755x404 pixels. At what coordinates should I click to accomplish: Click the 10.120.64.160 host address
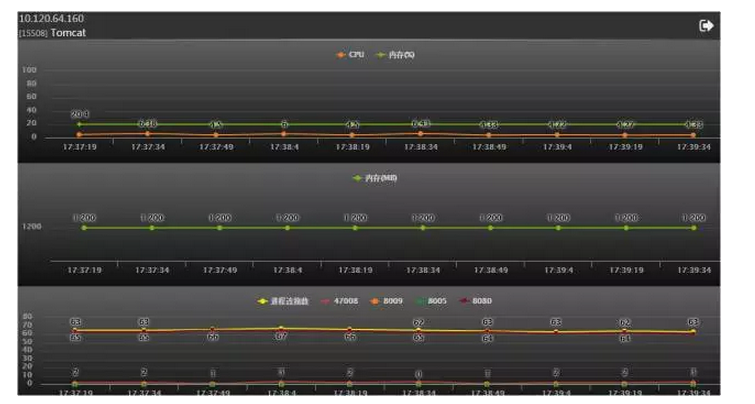coord(51,19)
